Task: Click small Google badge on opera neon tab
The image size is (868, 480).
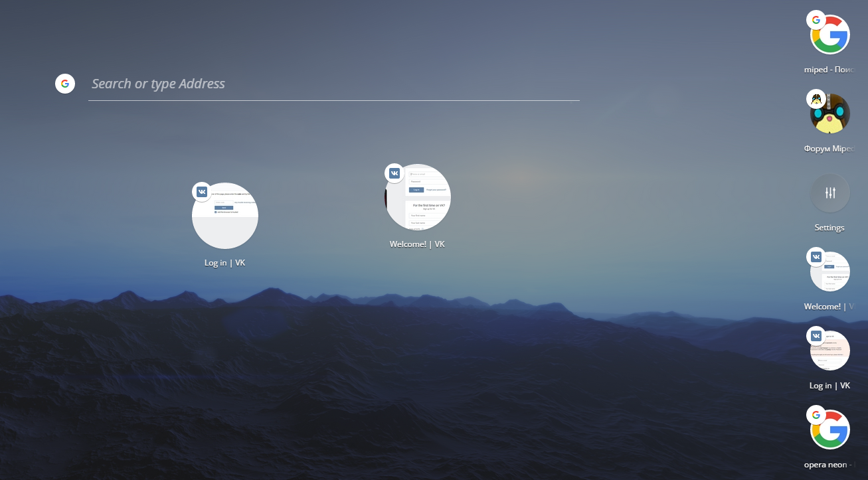Action: [816, 415]
